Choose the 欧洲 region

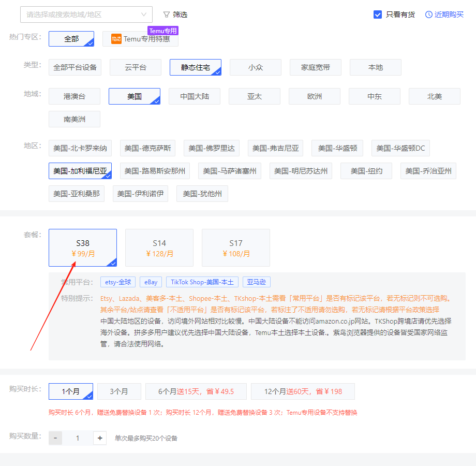(315, 96)
